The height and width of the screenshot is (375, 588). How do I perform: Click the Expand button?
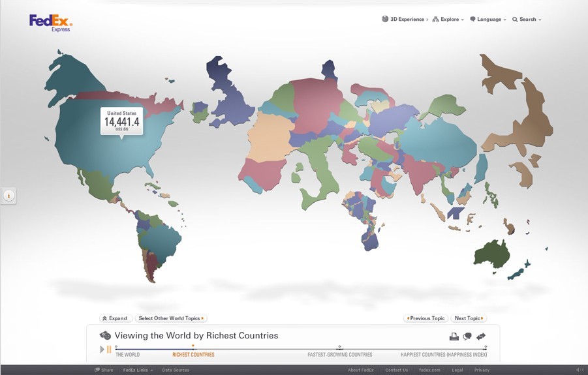pyautogui.click(x=115, y=318)
